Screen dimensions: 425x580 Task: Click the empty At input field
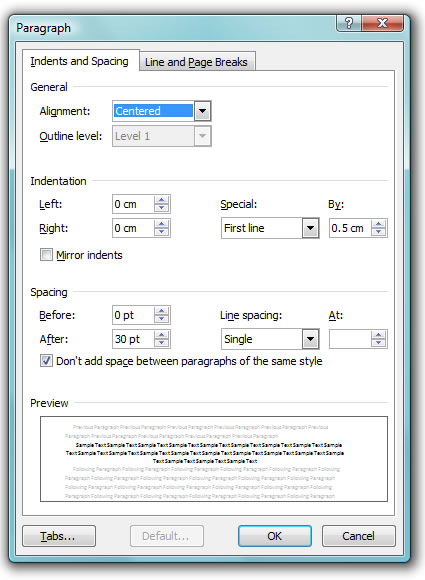coord(350,339)
